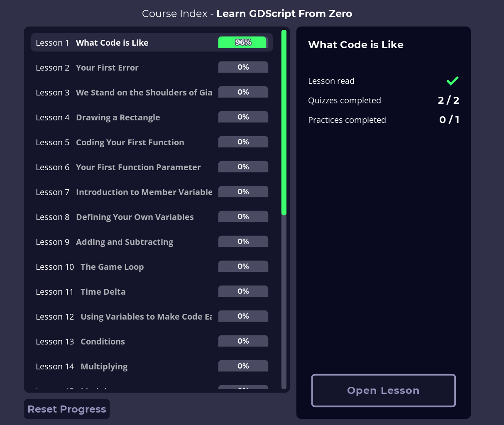Screen dimensions: 504x425
Task: Select Lesson 12 Using Variables to Make Code
Action: 152,316
